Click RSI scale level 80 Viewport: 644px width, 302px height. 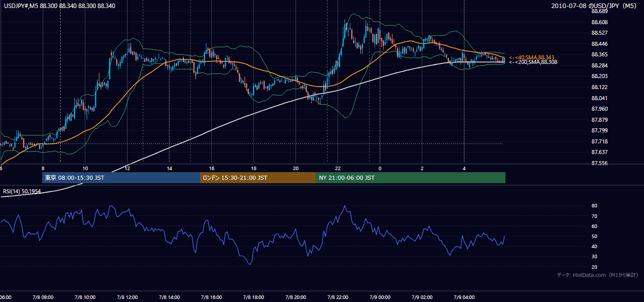(x=594, y=206)
